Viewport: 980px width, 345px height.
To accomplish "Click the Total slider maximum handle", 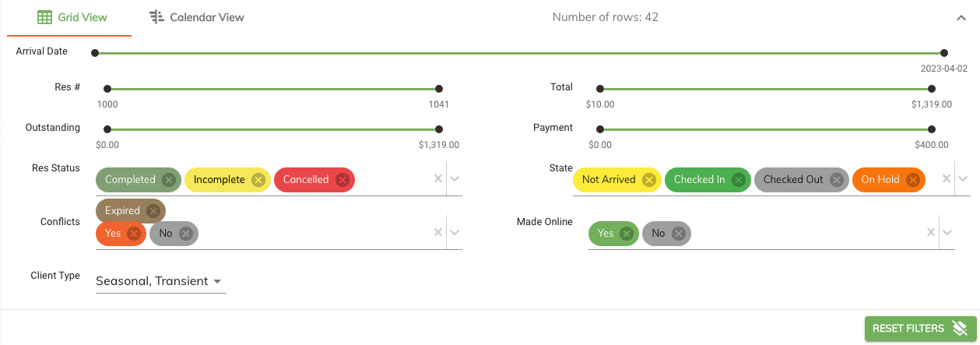I will (x=931, y=90).
